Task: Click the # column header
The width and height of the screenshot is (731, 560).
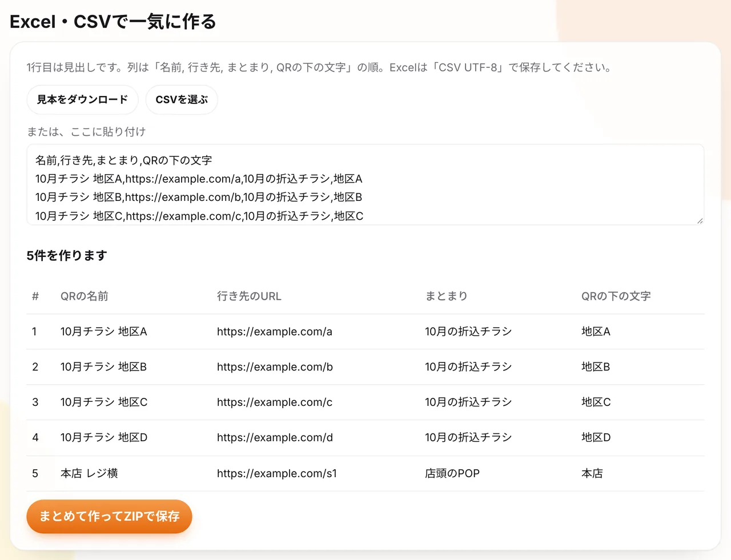Action: (35, 296)
